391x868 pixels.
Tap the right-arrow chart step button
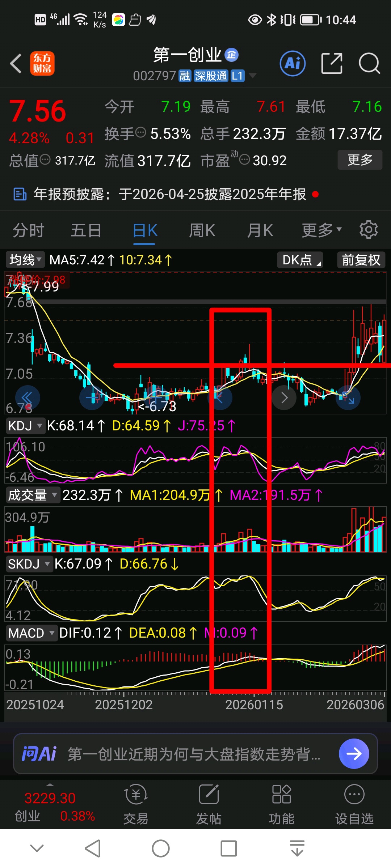284,397
